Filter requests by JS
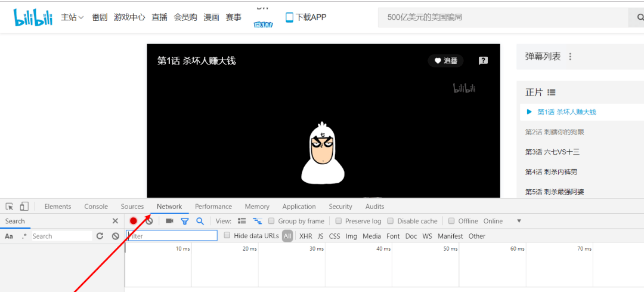This screenshot has height=292, width=644. (x=321, y=236)
